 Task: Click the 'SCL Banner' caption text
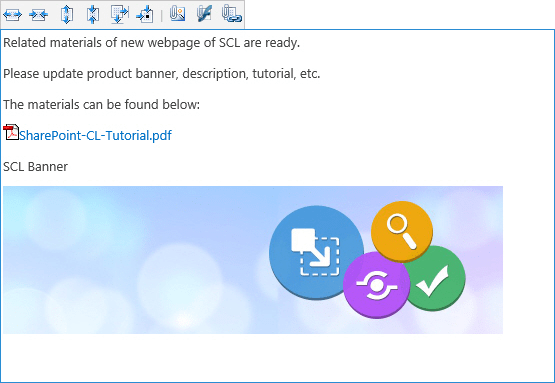[35, 166]
